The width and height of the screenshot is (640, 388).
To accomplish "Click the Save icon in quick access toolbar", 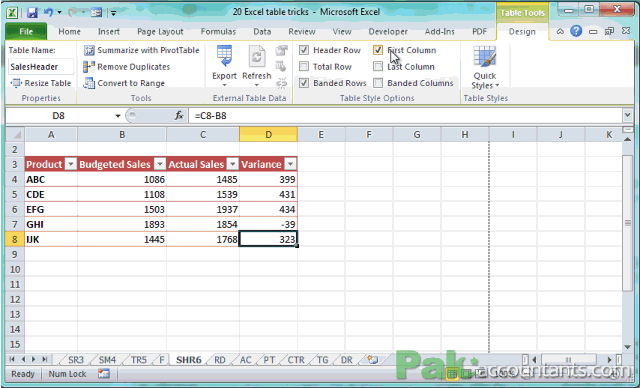I will coord(32,12).
